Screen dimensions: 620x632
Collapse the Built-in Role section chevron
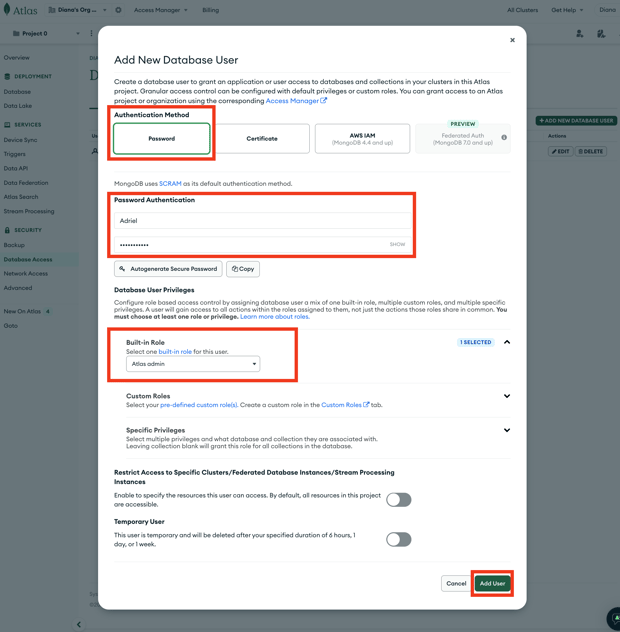click(507, 342)
